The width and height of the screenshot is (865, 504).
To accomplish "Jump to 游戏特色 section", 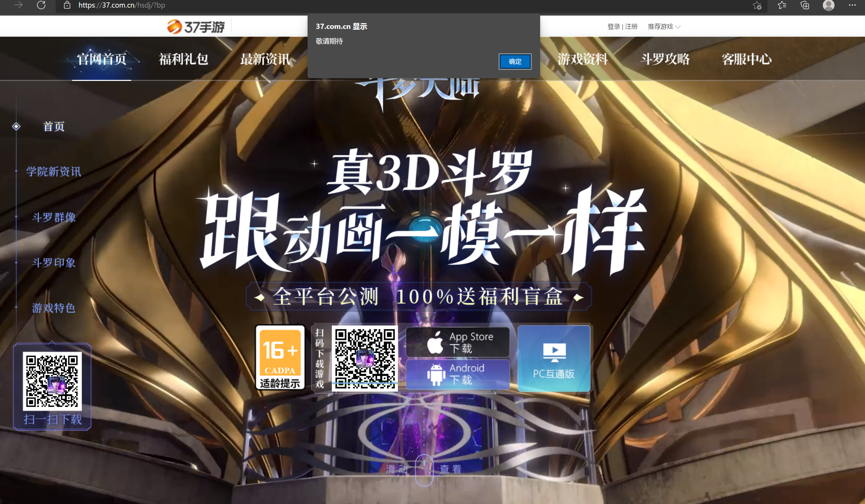I will pos(54,308).
